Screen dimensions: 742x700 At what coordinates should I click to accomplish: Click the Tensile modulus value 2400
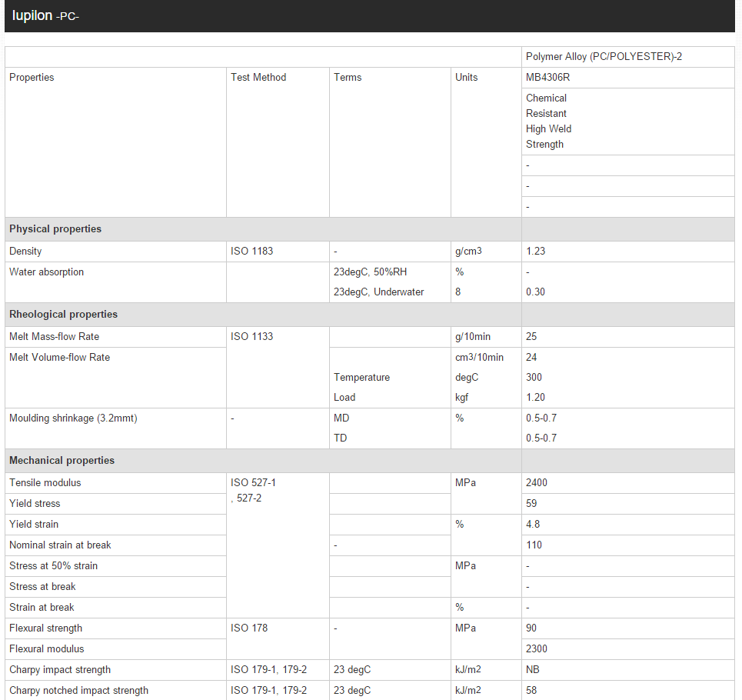[537, 483]
